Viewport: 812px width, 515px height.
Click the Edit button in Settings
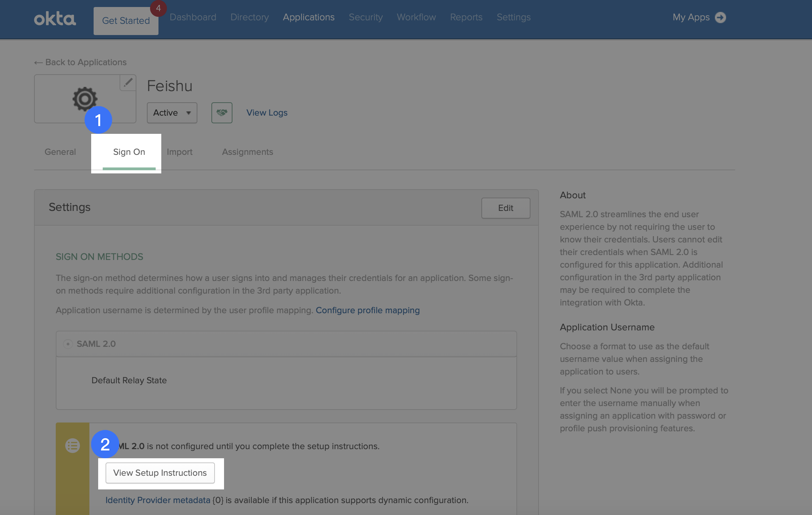pyautogui.click(x=505, y=207)
